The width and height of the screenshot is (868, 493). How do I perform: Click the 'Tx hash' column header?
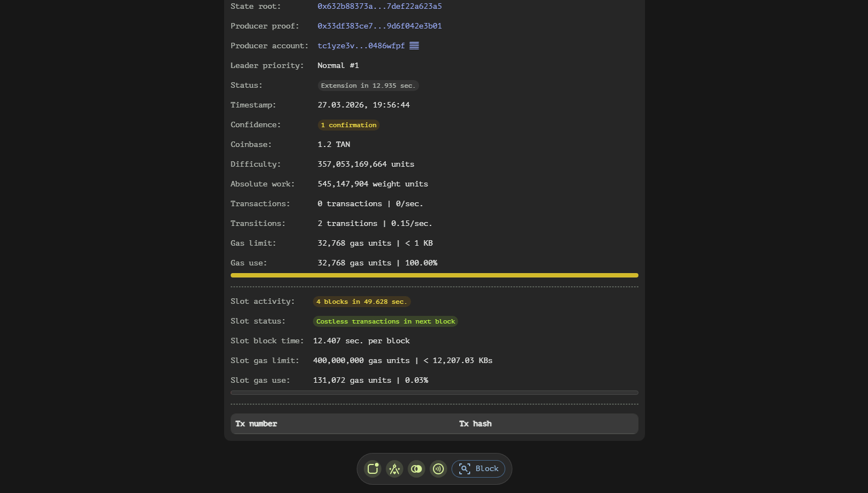(475, 424)
